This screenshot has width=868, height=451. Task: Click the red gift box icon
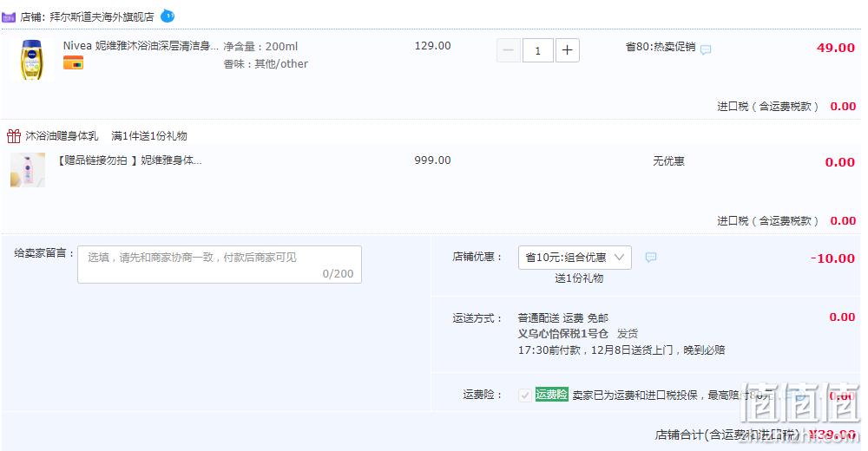(13, 135)
